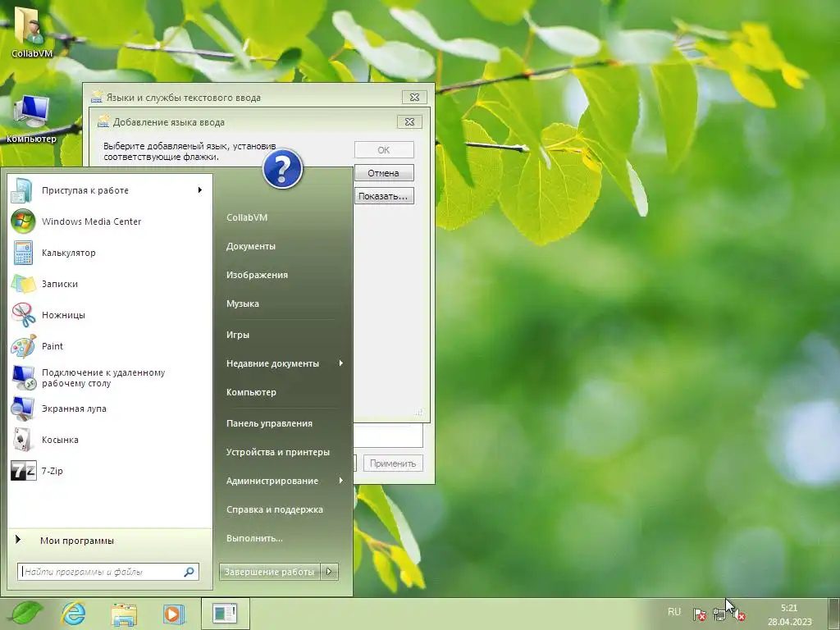Viewport: 840px width, 630px height.
Task: Open Internet Explorer from the taskbar
Action: [73, 614]
